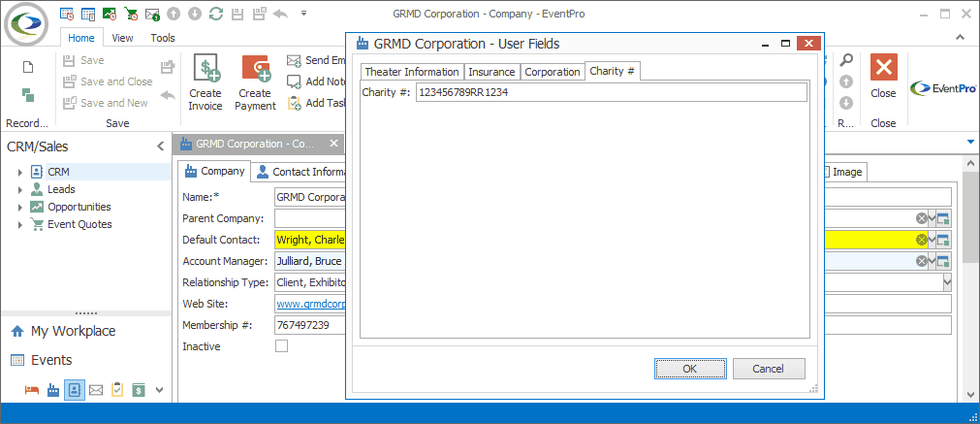980x424 pixels.
Task: Select the Insurance tab in User Fields
Action: coord(491,72)
